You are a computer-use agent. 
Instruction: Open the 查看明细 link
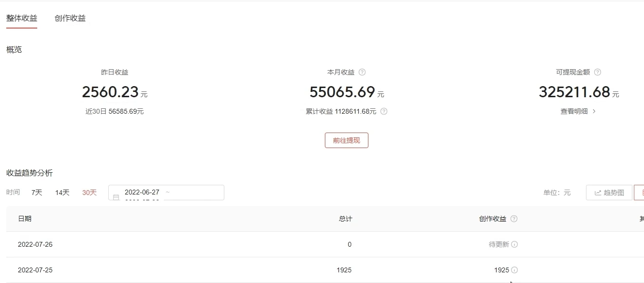[574, 111]
